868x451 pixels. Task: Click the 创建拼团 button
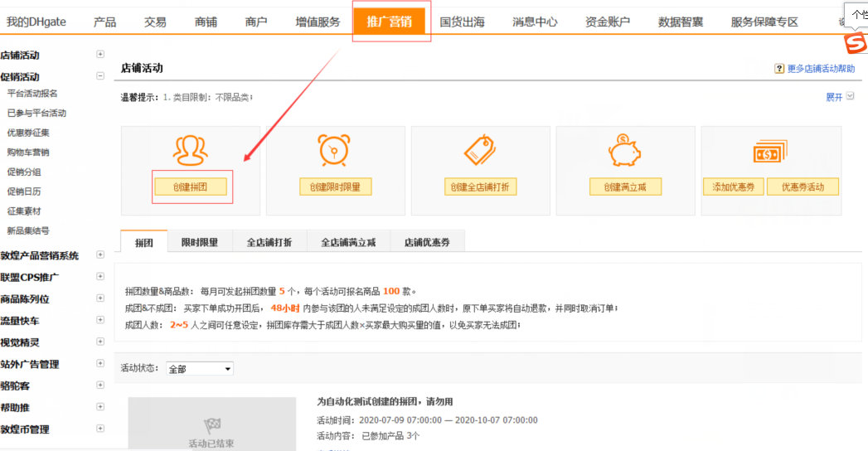click(x=191, y=187)
